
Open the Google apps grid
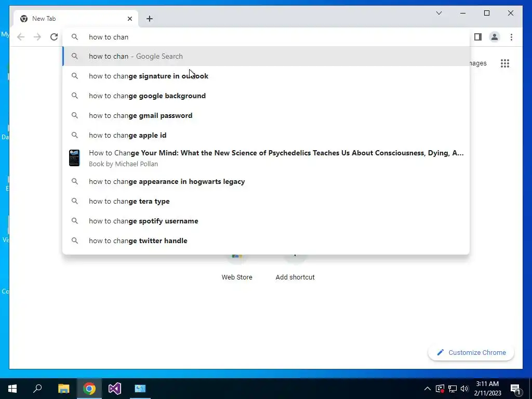[x=505, y=63]
